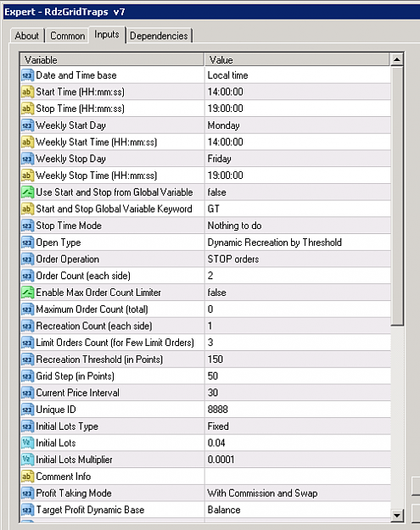This screenshot has height=530, width=420.
Task: Toggle the false value of Enable Max Order Count Limiter
Action: click(x=298, y=293)
